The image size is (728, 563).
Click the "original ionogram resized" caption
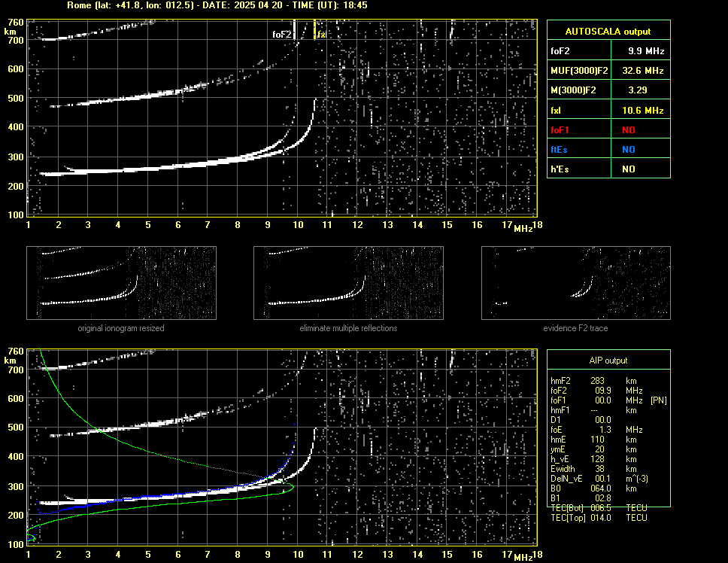[121, 328]
